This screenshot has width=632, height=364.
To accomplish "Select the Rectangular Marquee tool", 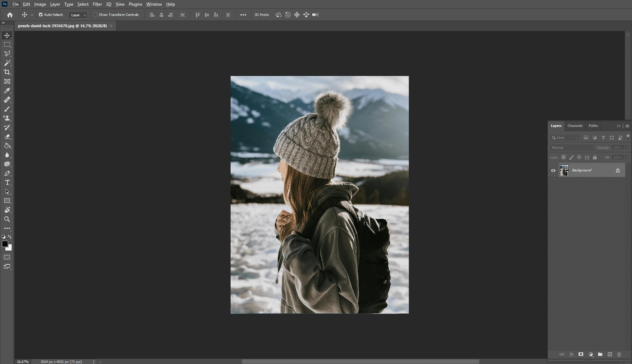I will (x=7, y=45).
